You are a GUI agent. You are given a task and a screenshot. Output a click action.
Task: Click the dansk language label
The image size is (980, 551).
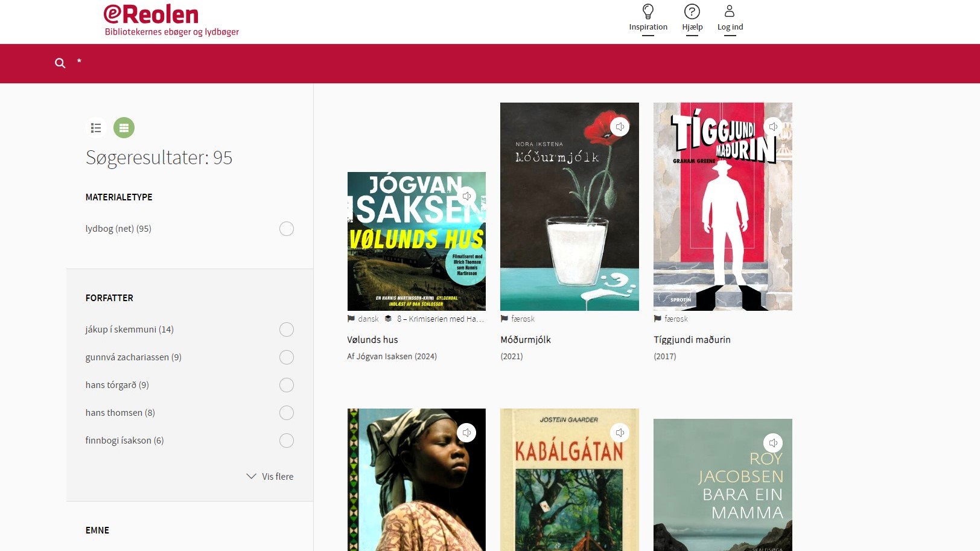click(368, 319)
